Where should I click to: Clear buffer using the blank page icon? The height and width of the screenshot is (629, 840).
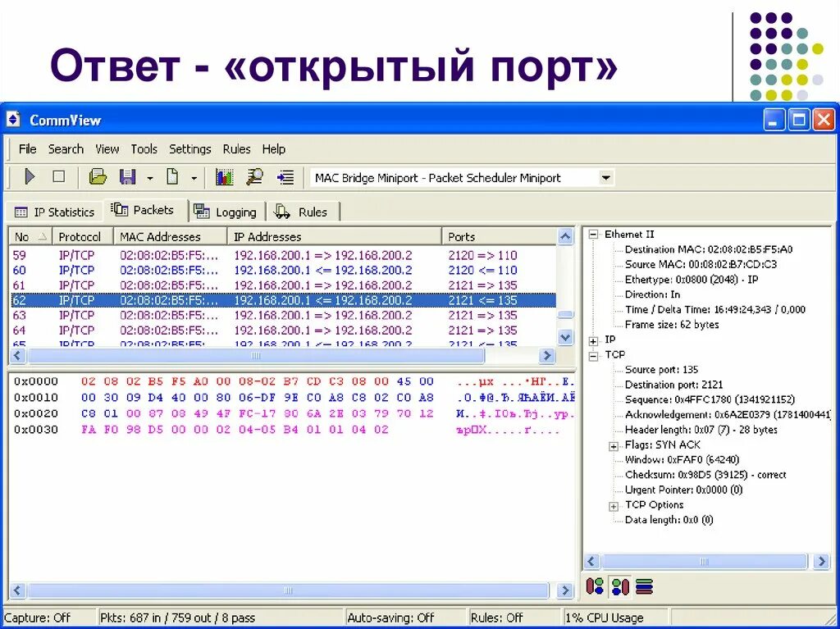(172, 177)
